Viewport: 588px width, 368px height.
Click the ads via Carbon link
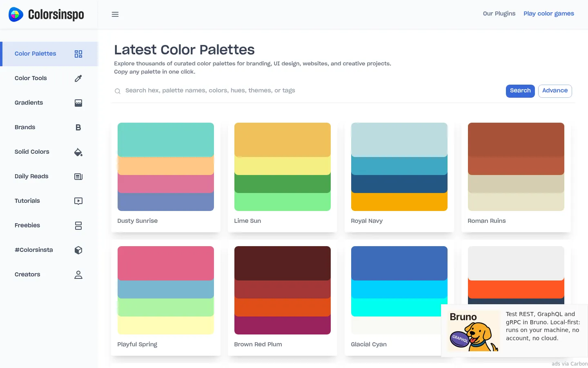570,364
